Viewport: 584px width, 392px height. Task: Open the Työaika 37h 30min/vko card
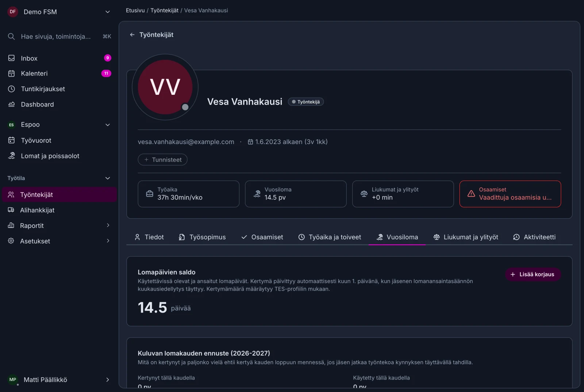point(188,194)
